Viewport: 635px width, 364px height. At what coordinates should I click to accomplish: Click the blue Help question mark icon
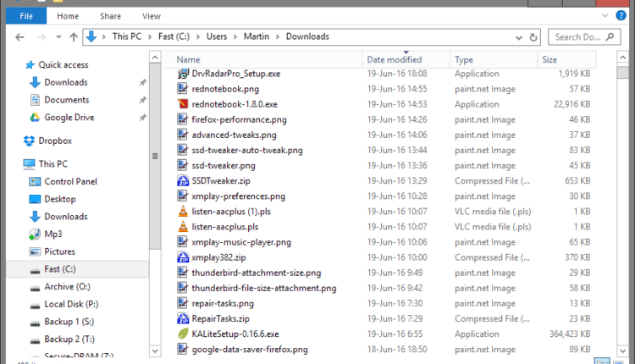[621, 15]
